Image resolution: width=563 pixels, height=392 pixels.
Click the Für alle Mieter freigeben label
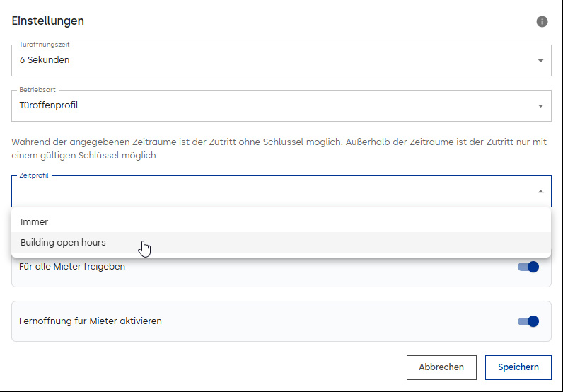click(x=72, y=267)
